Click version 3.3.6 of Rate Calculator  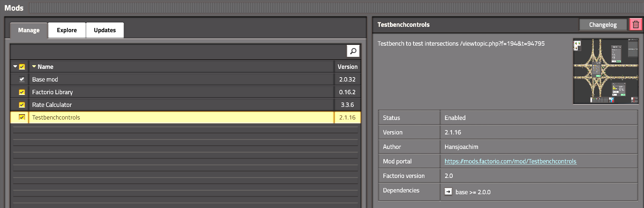pos(347,105)
